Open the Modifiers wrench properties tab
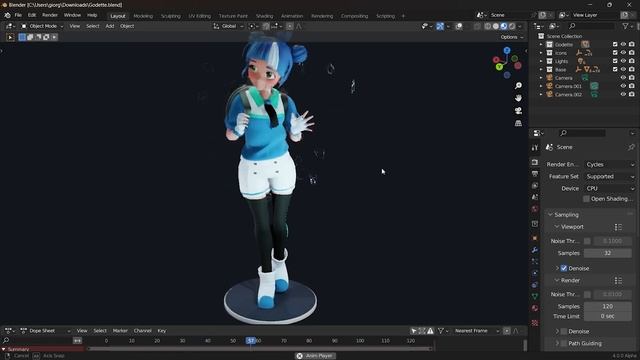This screenshot has width=640, height=360. tap(535, 250)
